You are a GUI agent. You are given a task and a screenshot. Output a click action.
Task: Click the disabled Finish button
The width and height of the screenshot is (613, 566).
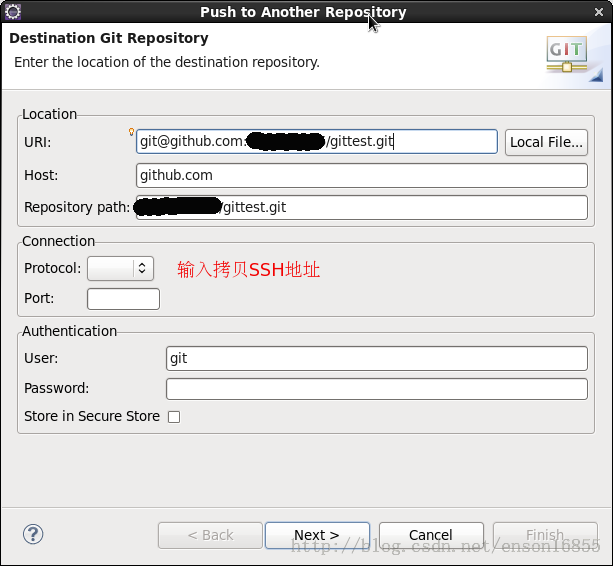point(545,535)
